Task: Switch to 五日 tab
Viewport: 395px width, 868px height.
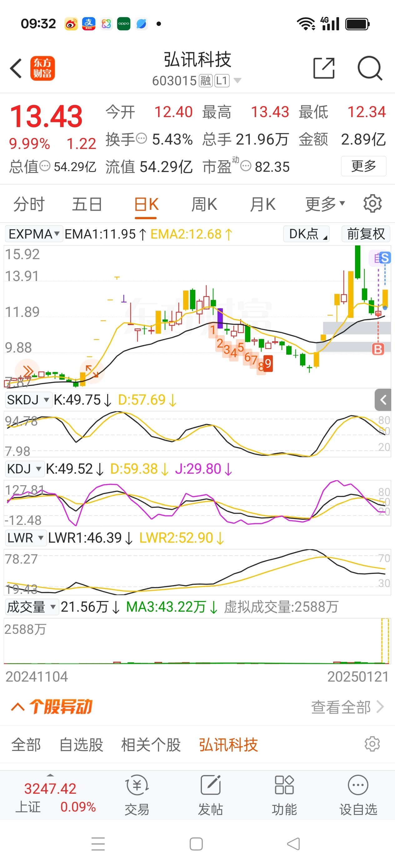Action: coord(87,204)
